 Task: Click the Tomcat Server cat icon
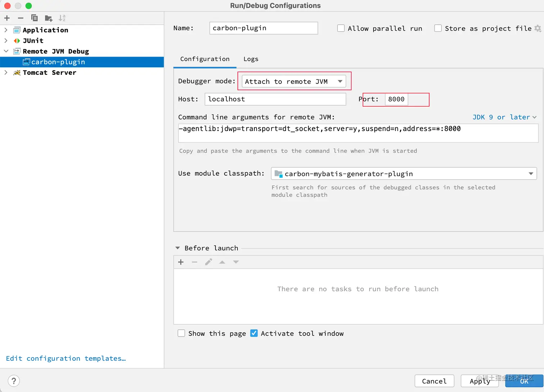[17, 73]
